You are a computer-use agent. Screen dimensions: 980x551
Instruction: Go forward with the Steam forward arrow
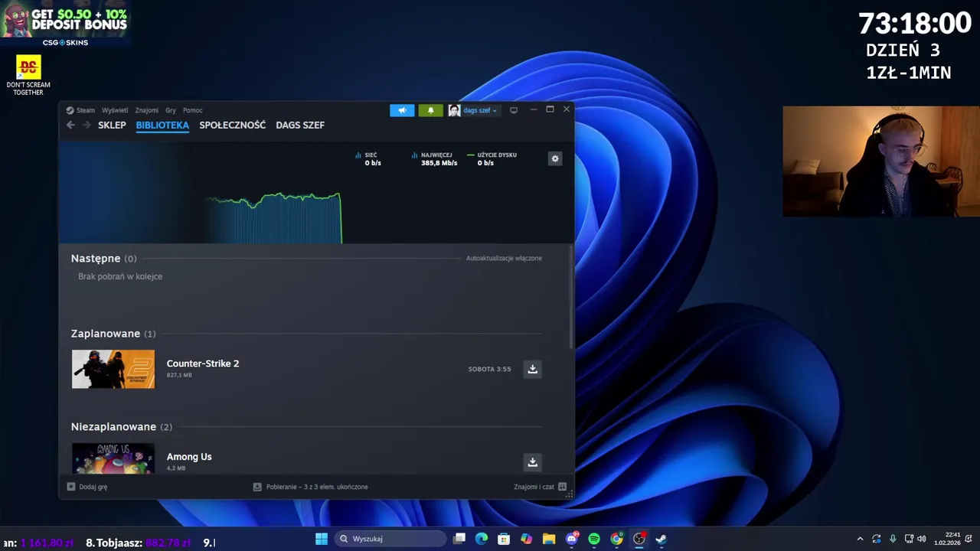[87, 125]
